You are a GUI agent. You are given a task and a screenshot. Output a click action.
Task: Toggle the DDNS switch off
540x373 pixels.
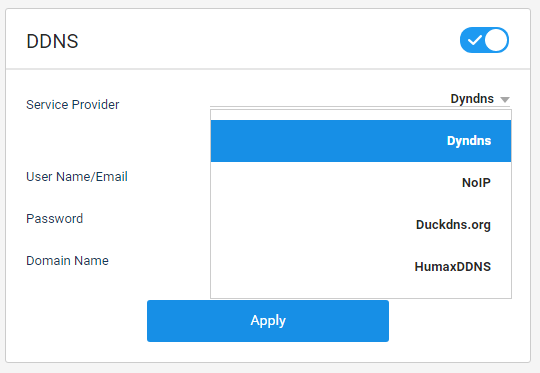point(484,40)
